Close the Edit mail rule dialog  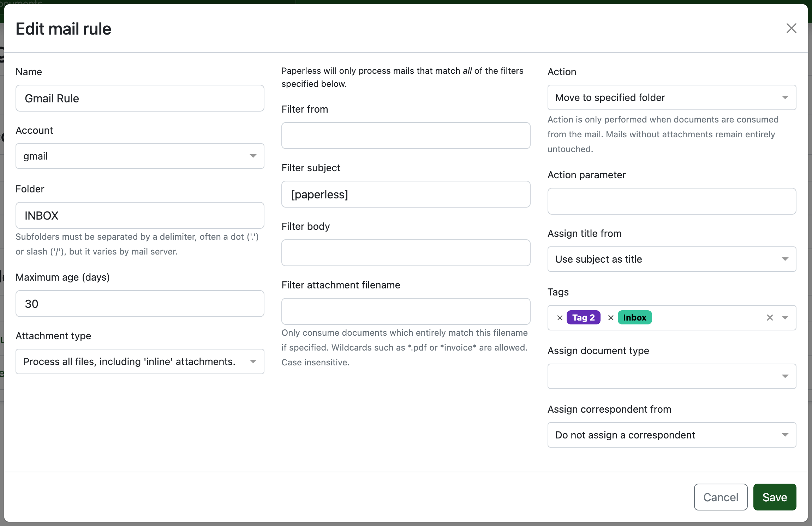point(791,28)
